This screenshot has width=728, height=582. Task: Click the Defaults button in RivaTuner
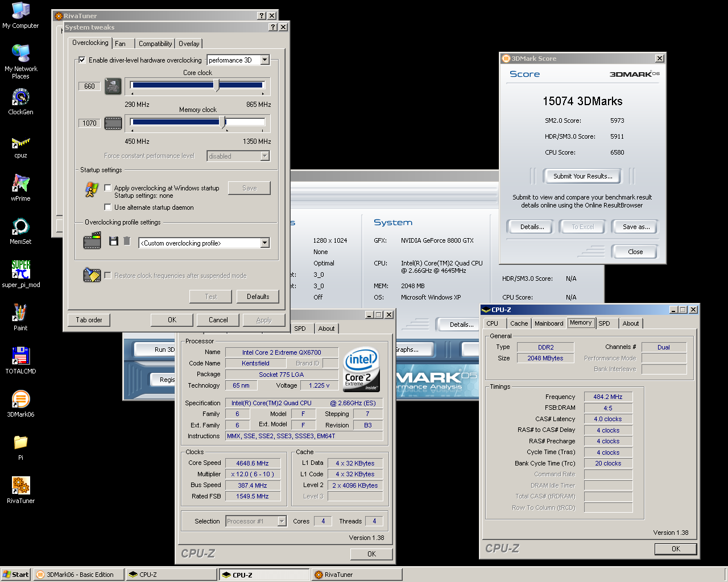[258, 297]
